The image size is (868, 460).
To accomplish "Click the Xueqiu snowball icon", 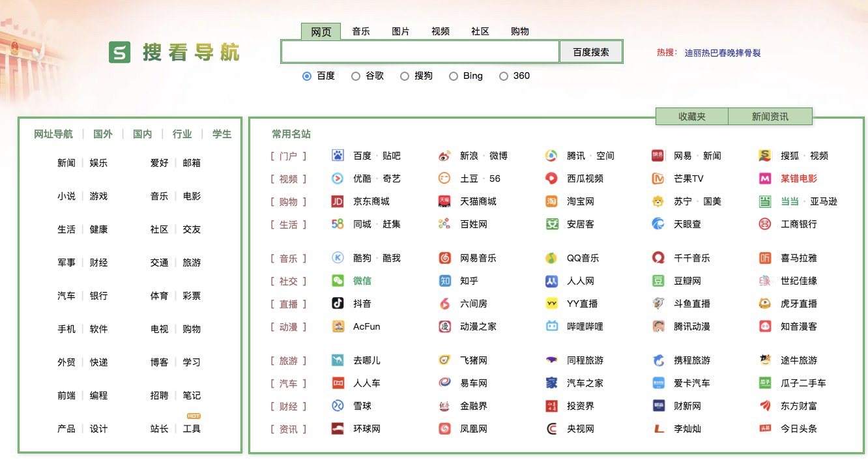I will (x=338, y=406).
